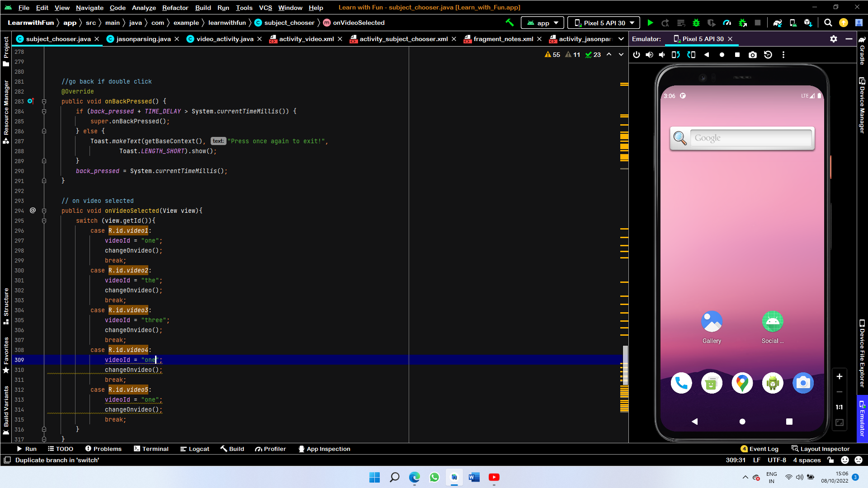
Task: Open the Profiler speedometer icon in toolbar
Action: [727, 23]
